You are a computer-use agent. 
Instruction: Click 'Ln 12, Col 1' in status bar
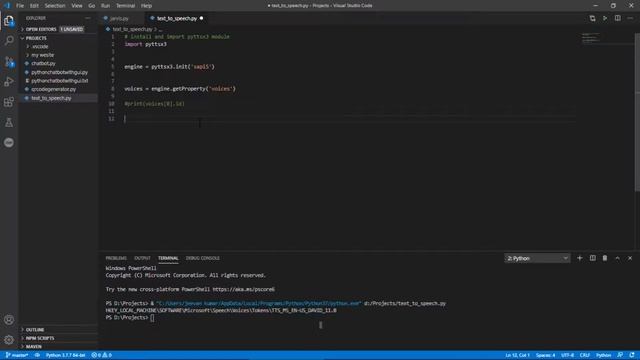pyautogui.click(x=517, y=355)
